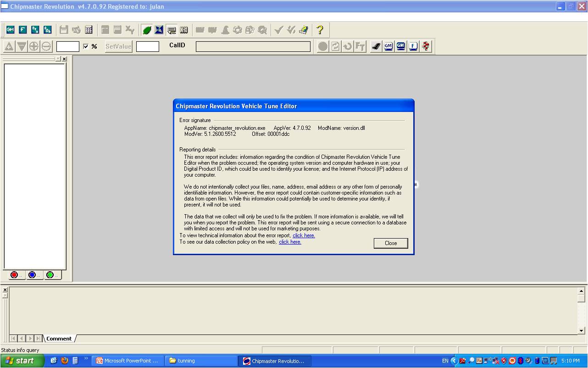Select the Ford 'F' toolbar icon
The height and width of the screenshot is (368, 588).
point(22,30)
